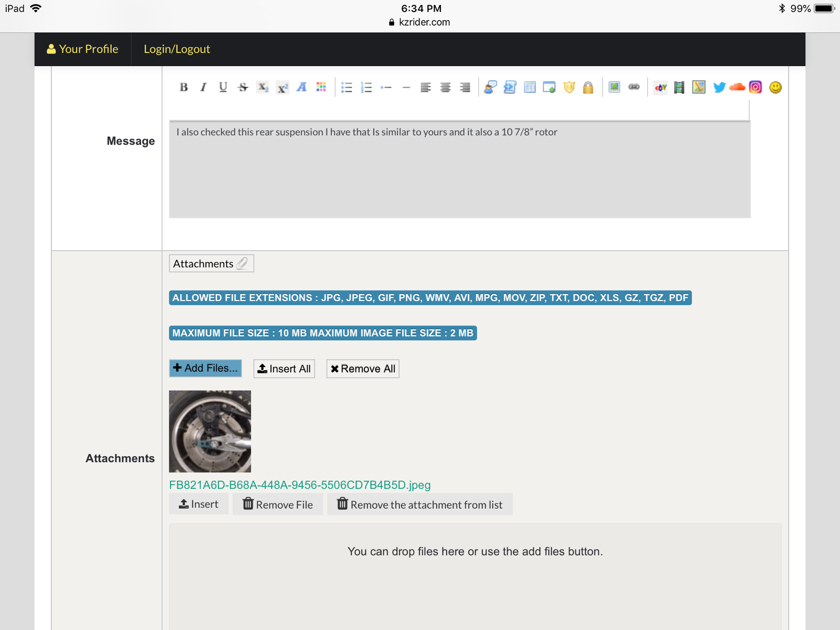The height and width of the screenshot is (630, 840).
Task: Open the Login/Logout menu item
Action: click(x=177, y=49)
